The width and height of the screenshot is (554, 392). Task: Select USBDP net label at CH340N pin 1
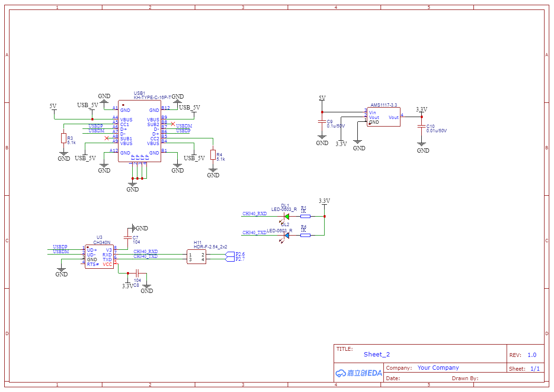(x=60, y=247)
